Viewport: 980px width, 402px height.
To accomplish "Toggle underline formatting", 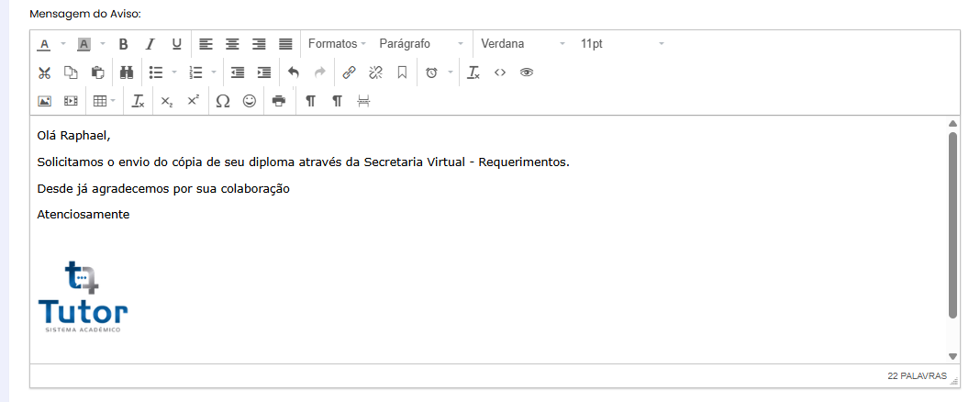I will click(176, 44).
